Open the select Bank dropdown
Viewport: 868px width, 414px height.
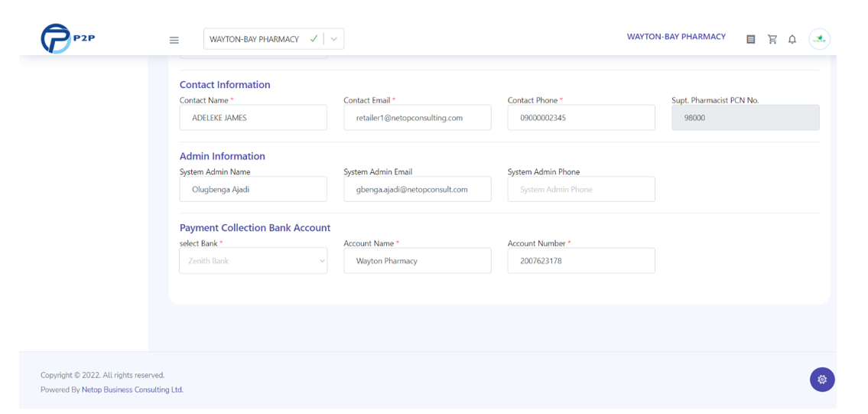tap(253, 260)
